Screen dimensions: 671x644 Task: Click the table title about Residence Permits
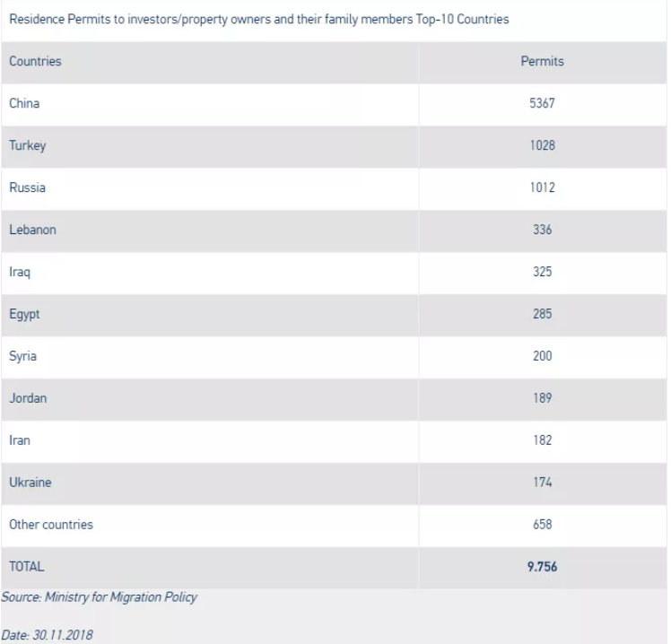click(259, 20)
